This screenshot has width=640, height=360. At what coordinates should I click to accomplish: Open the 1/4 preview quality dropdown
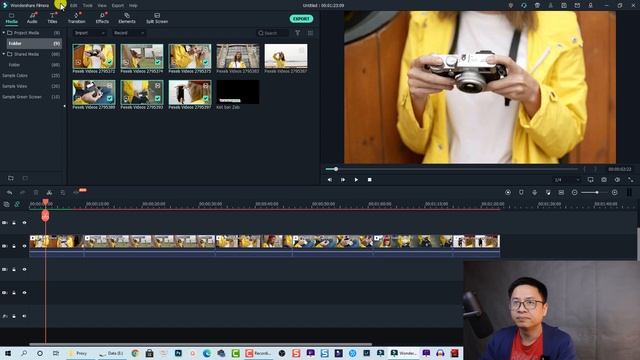pos(567,180)
